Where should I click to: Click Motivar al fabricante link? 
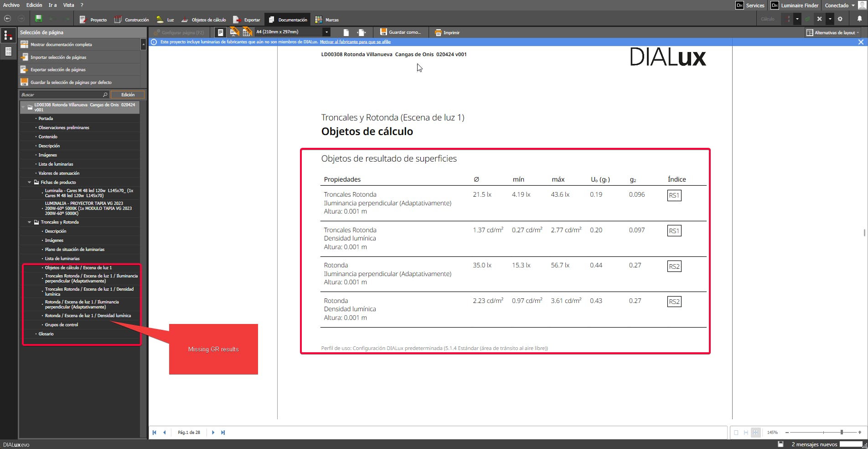355,42
